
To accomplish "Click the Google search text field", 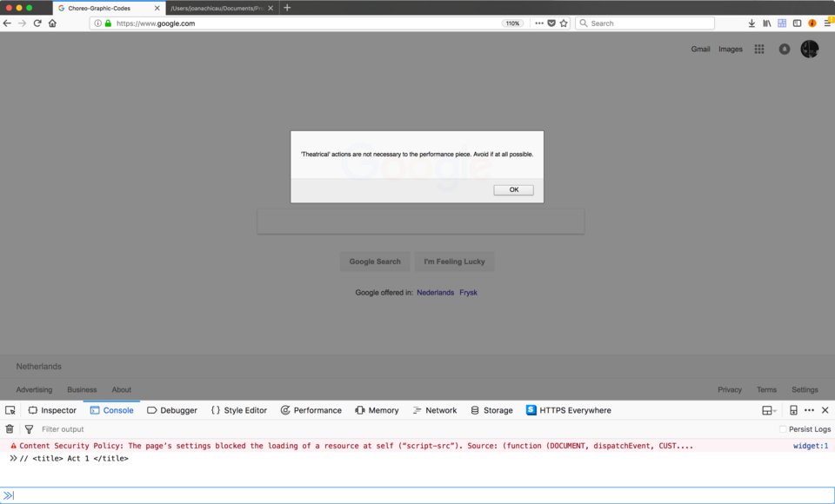I will coord(421,222).
